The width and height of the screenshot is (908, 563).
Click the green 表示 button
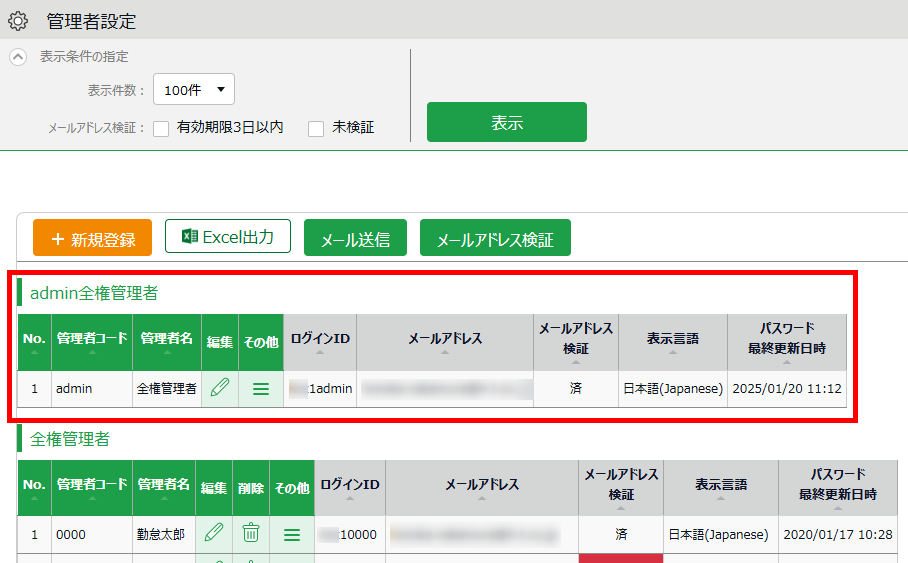pyautogui.click(x=506, y=122)
